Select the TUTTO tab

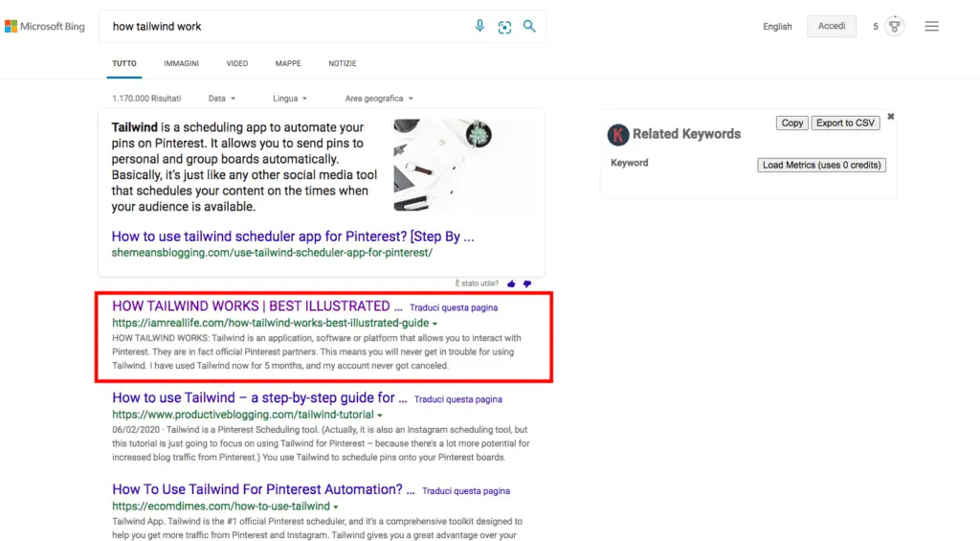click(x=123, y=64)
